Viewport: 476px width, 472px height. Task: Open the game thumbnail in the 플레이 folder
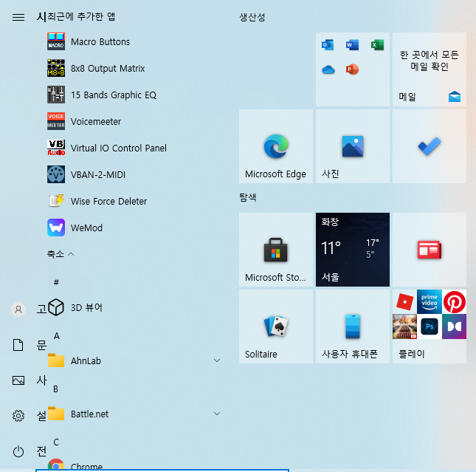[x=404, y=326]
